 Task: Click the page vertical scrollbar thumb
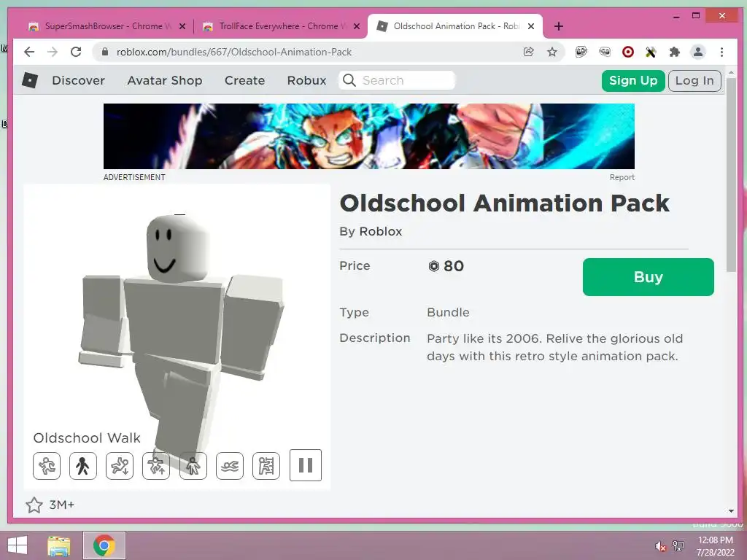[x=731, y=176]
